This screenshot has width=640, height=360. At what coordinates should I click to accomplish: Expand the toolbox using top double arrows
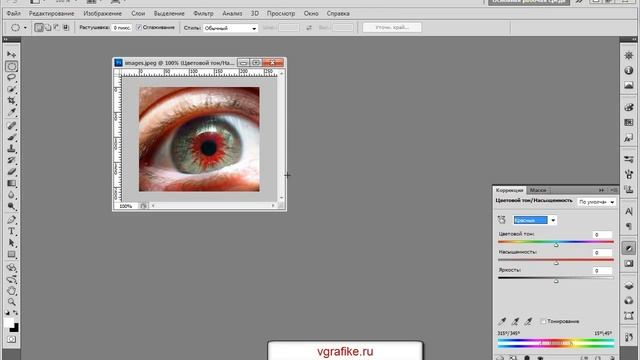tap(6, 39)
